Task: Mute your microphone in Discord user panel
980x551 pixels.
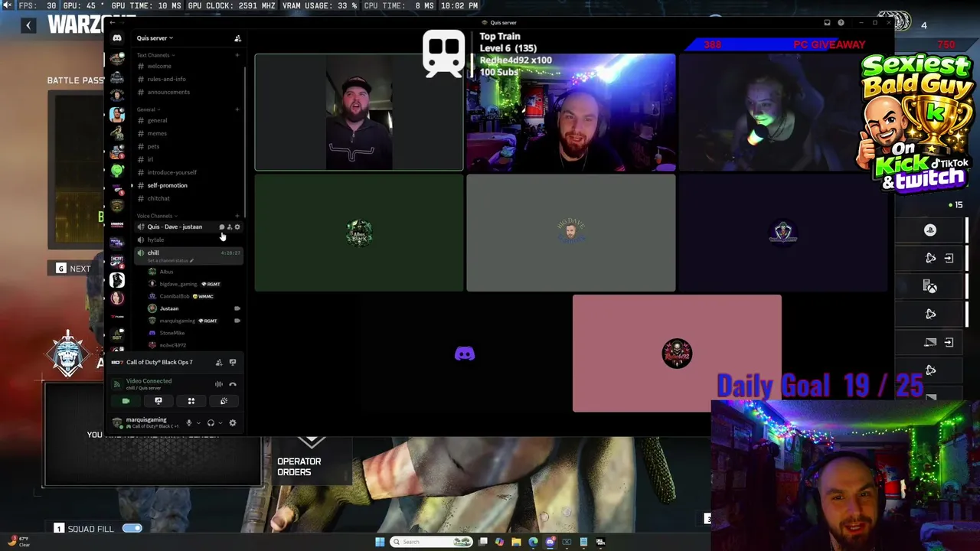Action: coord(189,422)
